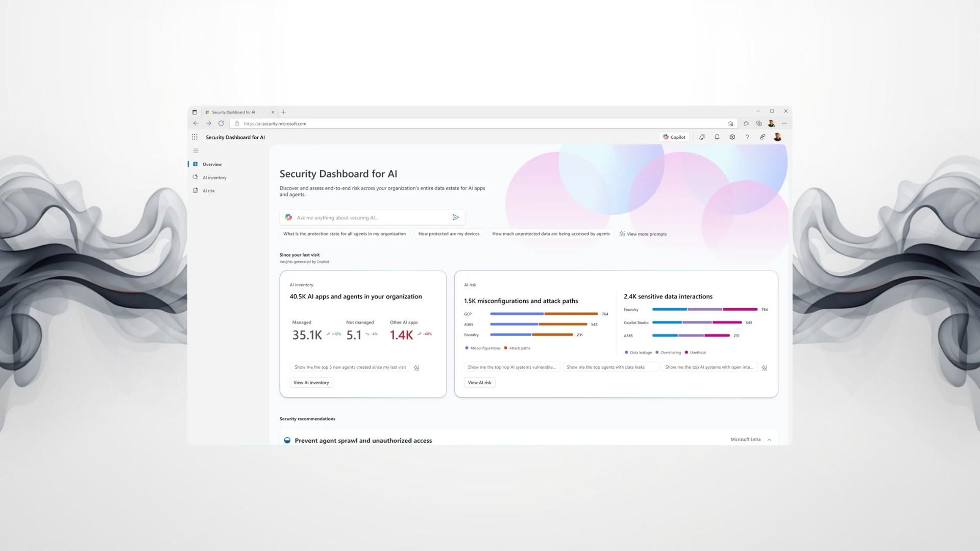The width and height of the screenshot is (980, 551).
Task: Collapse the hamburger navigation menu
Action: point(195,151)
